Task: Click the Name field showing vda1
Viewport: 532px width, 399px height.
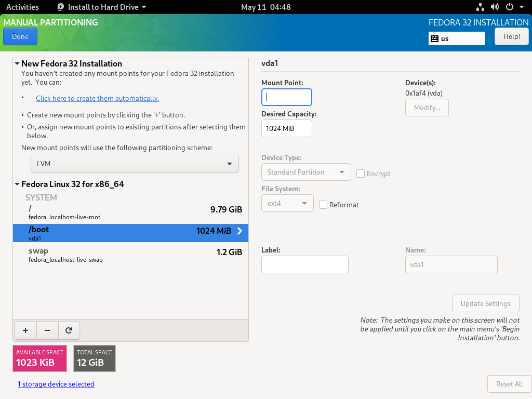Action: tap(451, 264)
